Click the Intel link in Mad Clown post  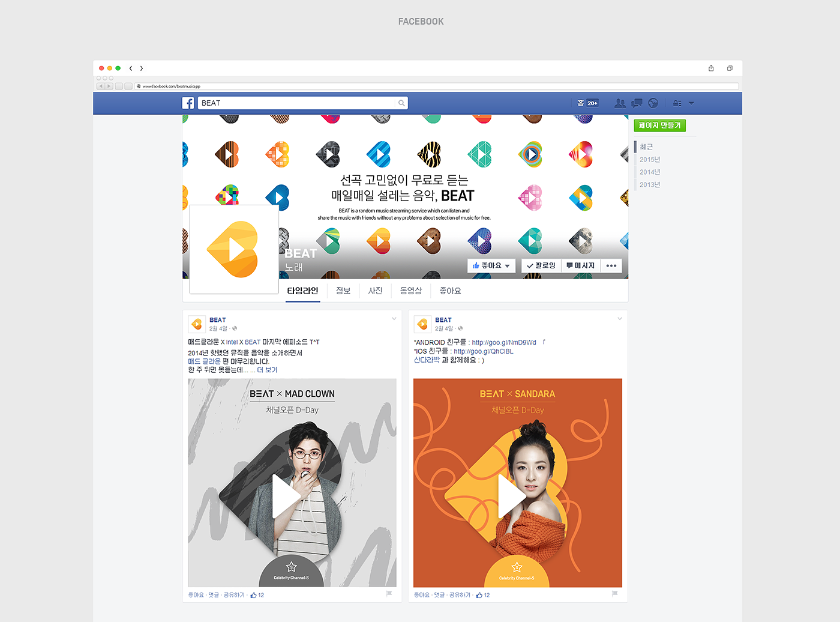pos(232,342)
